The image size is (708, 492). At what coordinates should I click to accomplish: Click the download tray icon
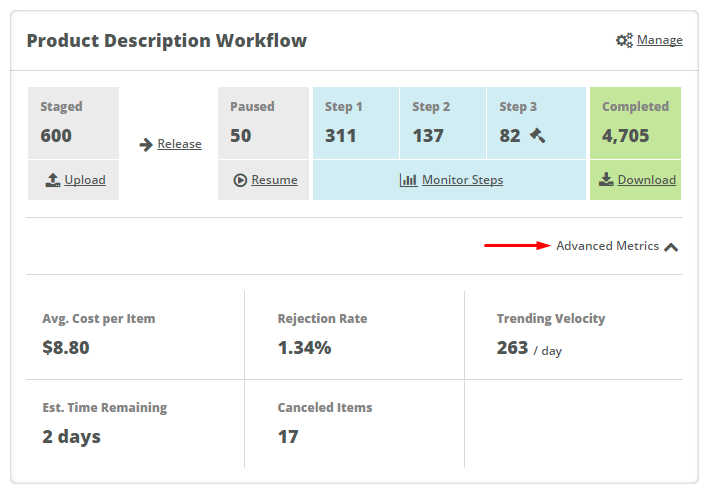[606, 179]
